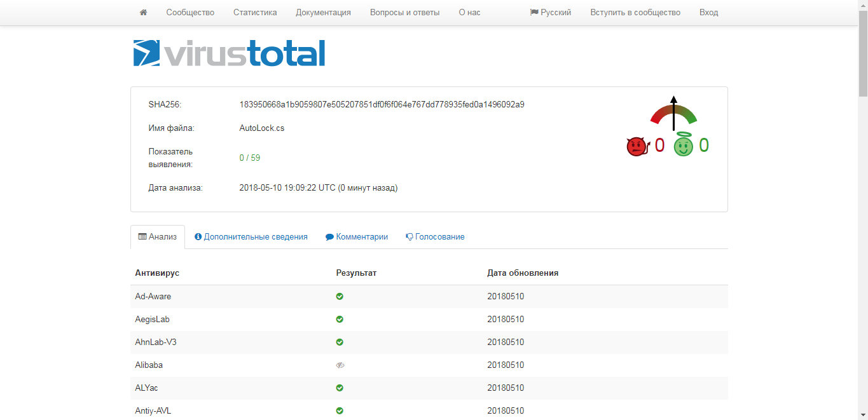Click the page vertical scrollbar thumb
Screen dimensions: 868x420
(x=862, y=53)
